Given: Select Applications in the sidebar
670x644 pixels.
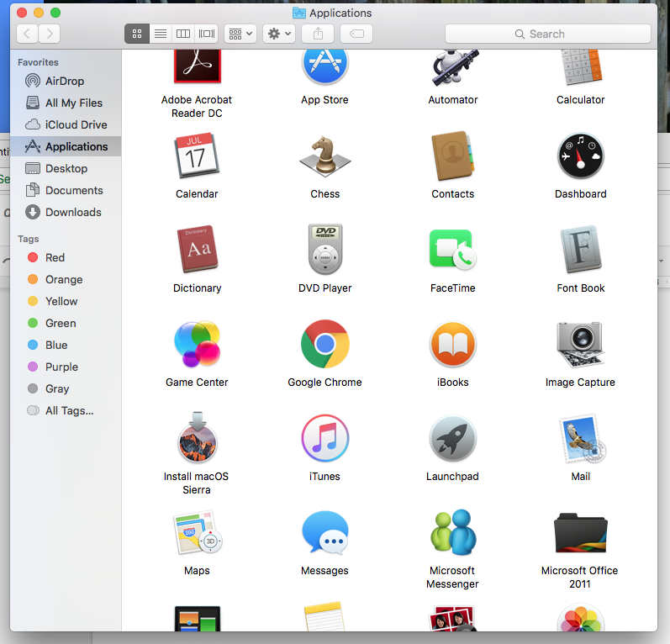Looking at the screenshot, I should tap(66, 146).
